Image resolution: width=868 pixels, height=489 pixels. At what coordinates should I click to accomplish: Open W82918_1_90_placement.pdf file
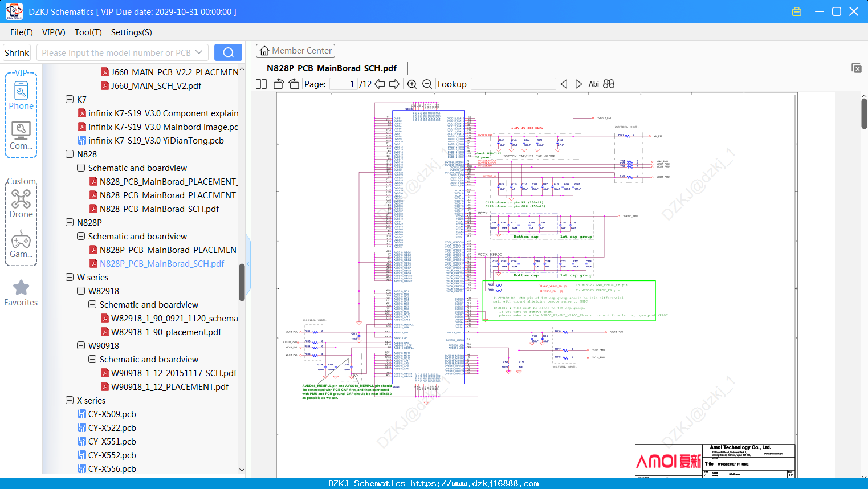point(166,332)
